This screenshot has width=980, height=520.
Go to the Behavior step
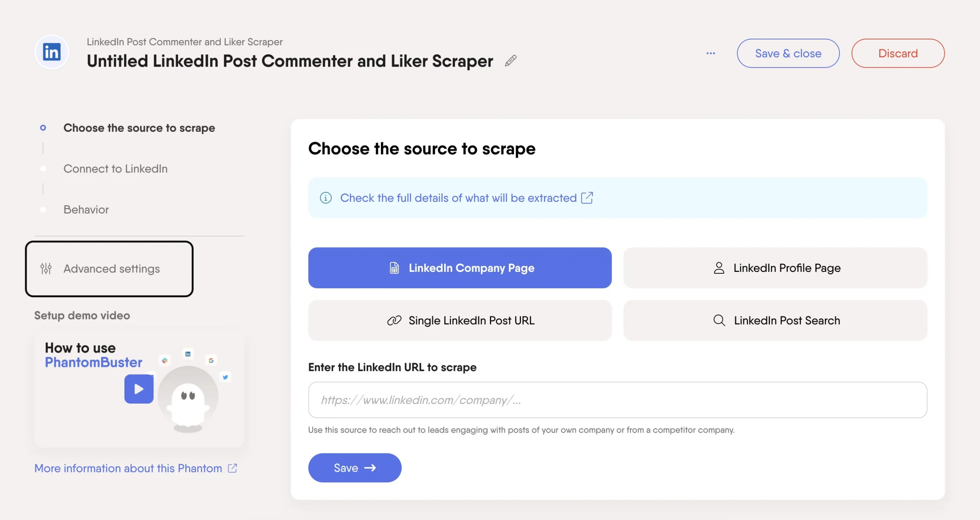86,209
